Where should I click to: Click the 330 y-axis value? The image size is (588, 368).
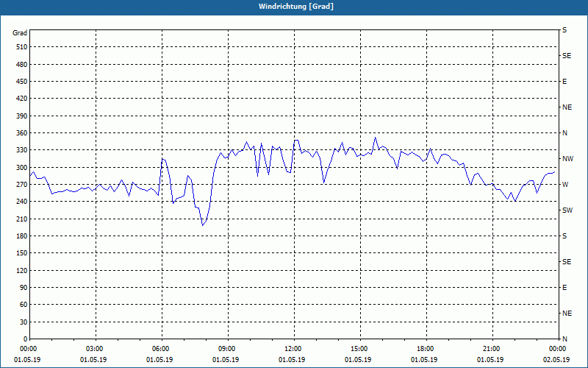tap(22, 150)
